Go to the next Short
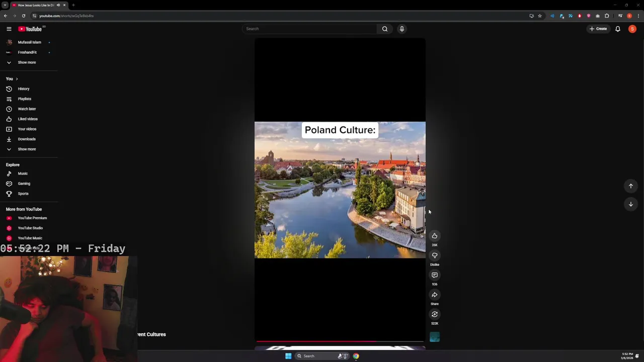This screenshot has width=644, height=362. tap(631, 204)
